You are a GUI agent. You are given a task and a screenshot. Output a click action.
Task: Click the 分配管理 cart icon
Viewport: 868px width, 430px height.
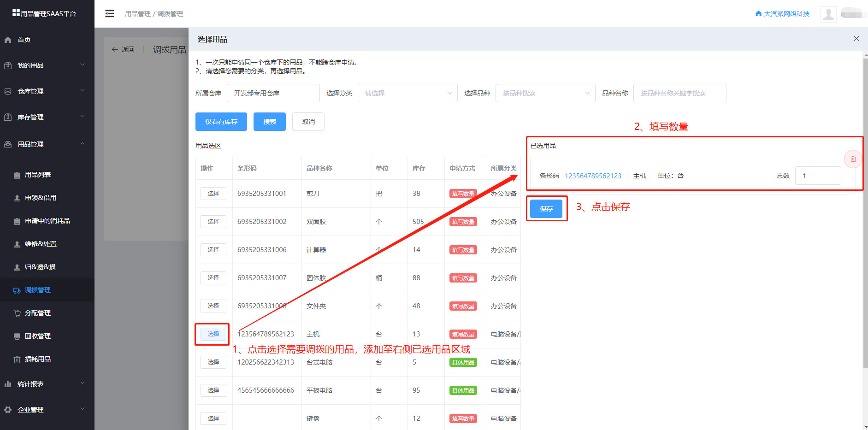point(17,313)
